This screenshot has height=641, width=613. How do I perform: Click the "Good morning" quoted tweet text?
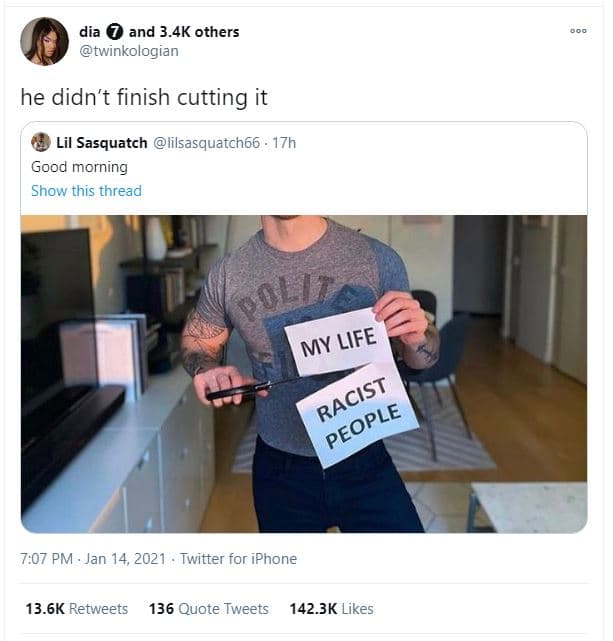(79, 167)
